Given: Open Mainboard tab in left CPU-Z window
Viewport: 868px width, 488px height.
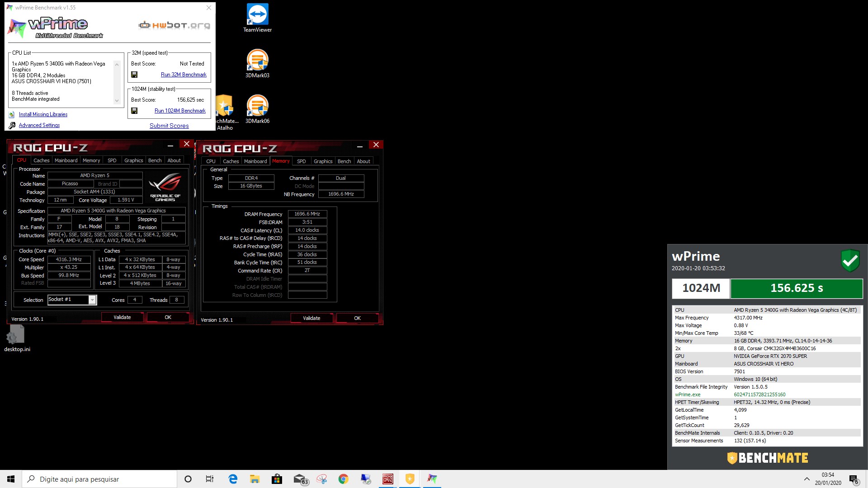Looking at the screenshot, I should click(66, 160).
